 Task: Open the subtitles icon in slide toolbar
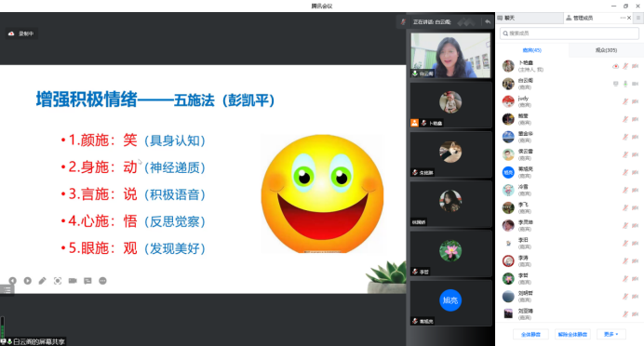point(87,281)
